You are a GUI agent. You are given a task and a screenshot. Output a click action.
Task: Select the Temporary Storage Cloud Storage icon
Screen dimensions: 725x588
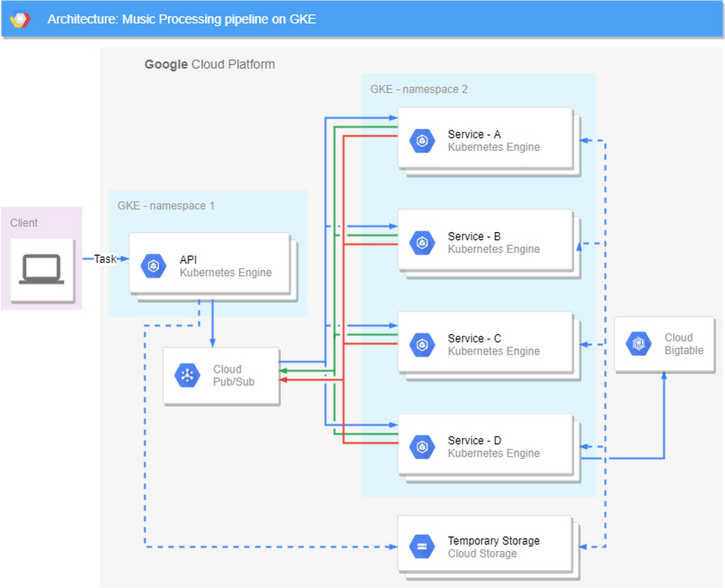(x=422, y=547)
